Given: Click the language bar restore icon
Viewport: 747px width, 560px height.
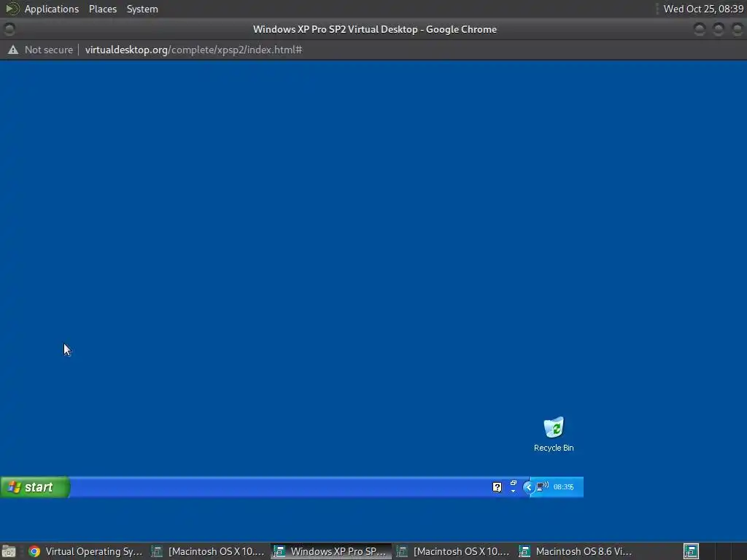Looking at the screenshot, I should click(x=513, y=483).
